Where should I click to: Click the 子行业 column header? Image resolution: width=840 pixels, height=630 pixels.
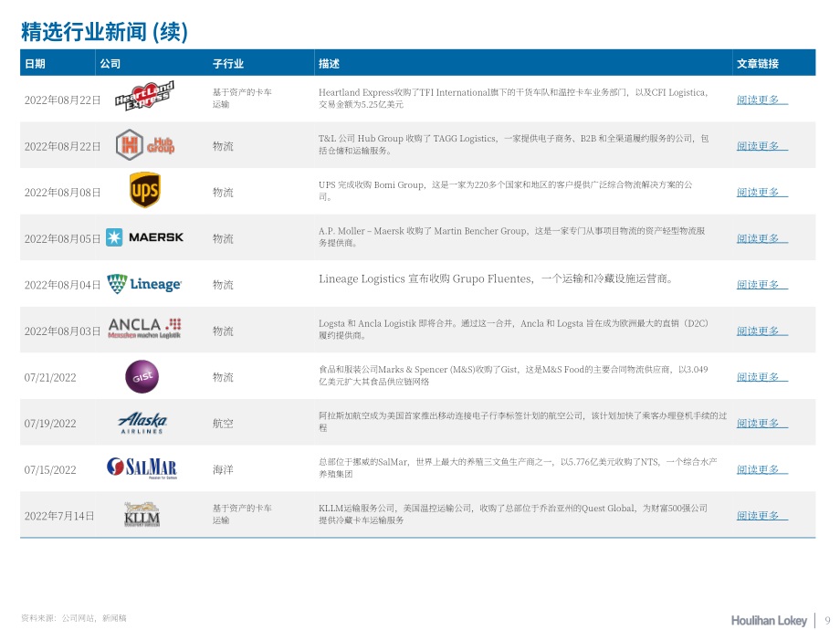point(228,64)
